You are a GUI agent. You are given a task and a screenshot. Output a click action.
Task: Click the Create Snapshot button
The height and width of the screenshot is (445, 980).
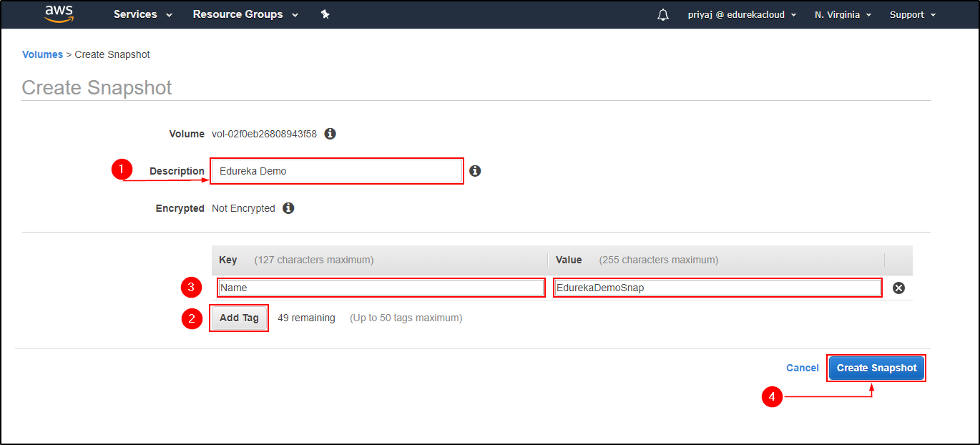tap(876, 368)
